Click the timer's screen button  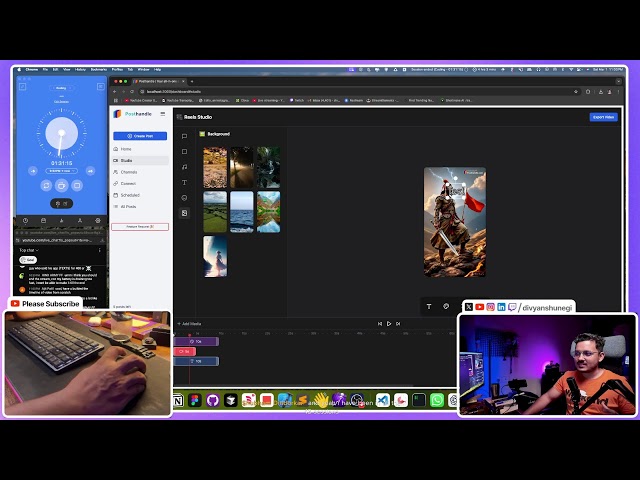click(x=77, y=185)
